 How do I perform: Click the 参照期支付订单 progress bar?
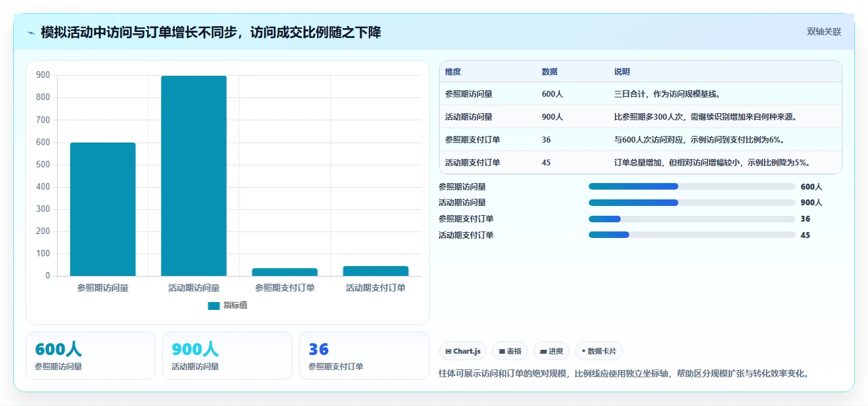691,219
